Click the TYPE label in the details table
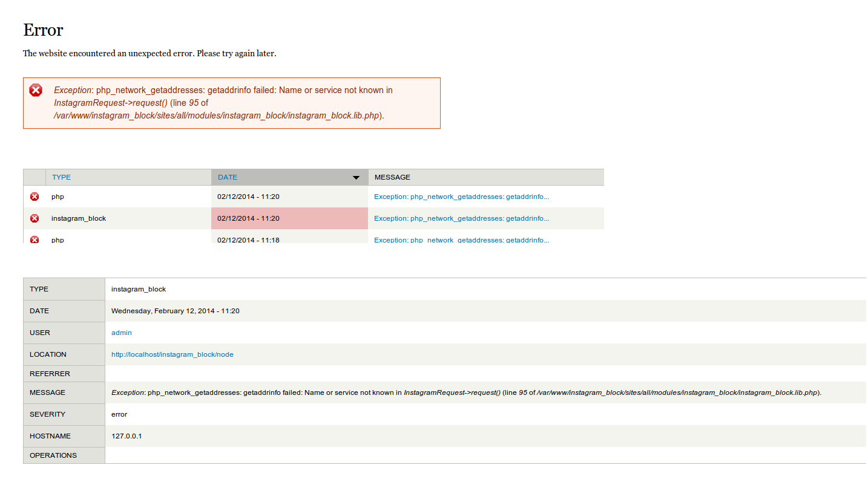The width and height of the screenshot is (868, 485). point(39,289)
